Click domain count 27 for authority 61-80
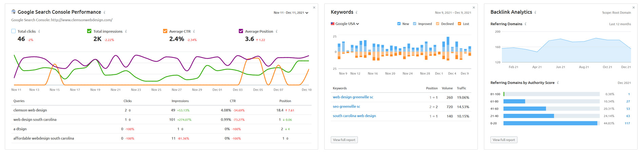Viewport: 644px width, 153px height. coord(628,102)
